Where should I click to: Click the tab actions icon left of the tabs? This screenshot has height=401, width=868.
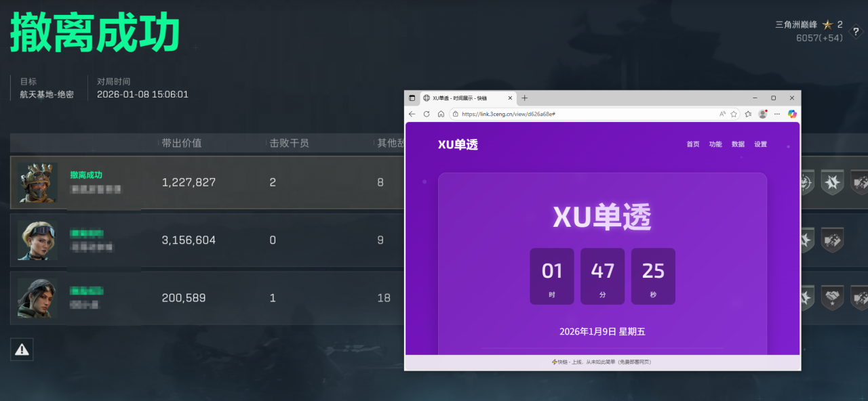pyautogui.click(x=412, y=98)
